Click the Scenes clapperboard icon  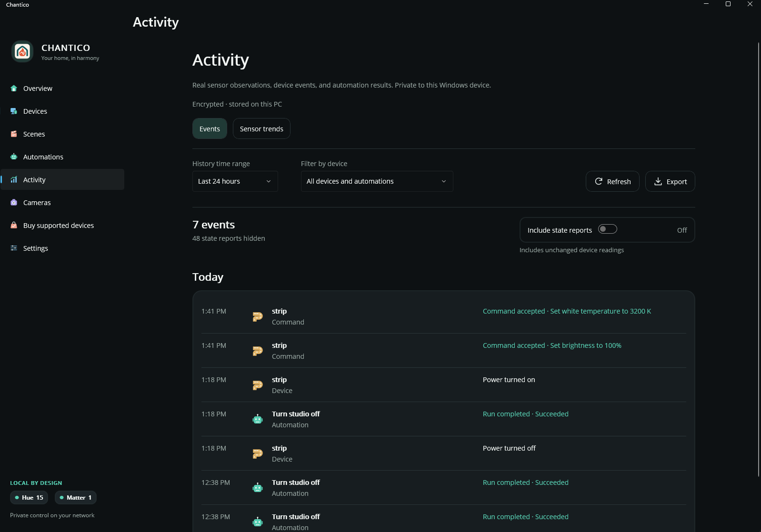14,134
